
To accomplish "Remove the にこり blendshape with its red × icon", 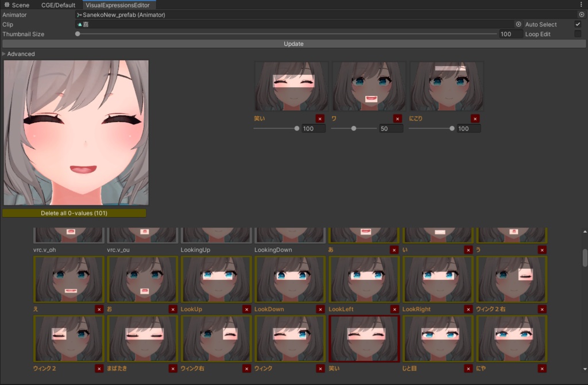I will tap(474, 118).
